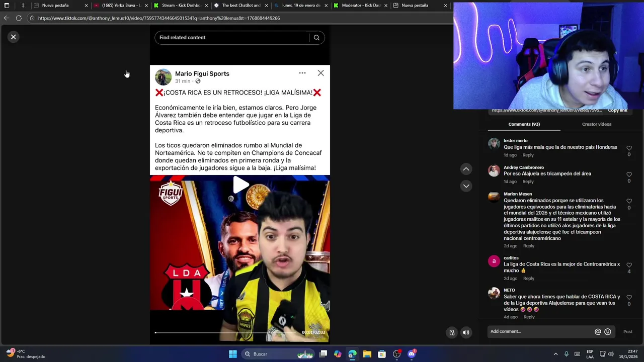Like Marlon Mesen's comment
This screenshot has width=644, height=362.
[x=629, y=201]
